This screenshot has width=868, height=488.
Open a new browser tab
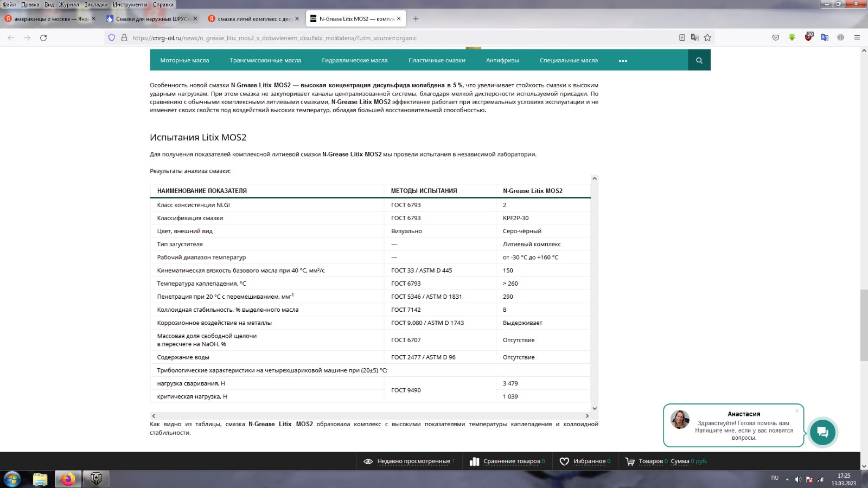[x=416, y=18]
